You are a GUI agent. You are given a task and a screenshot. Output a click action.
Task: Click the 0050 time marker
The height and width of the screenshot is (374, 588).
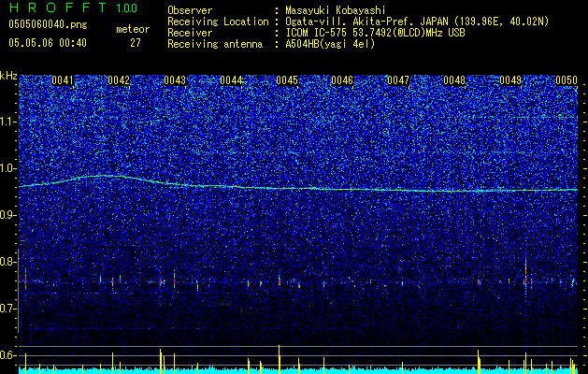coord(566,80)
